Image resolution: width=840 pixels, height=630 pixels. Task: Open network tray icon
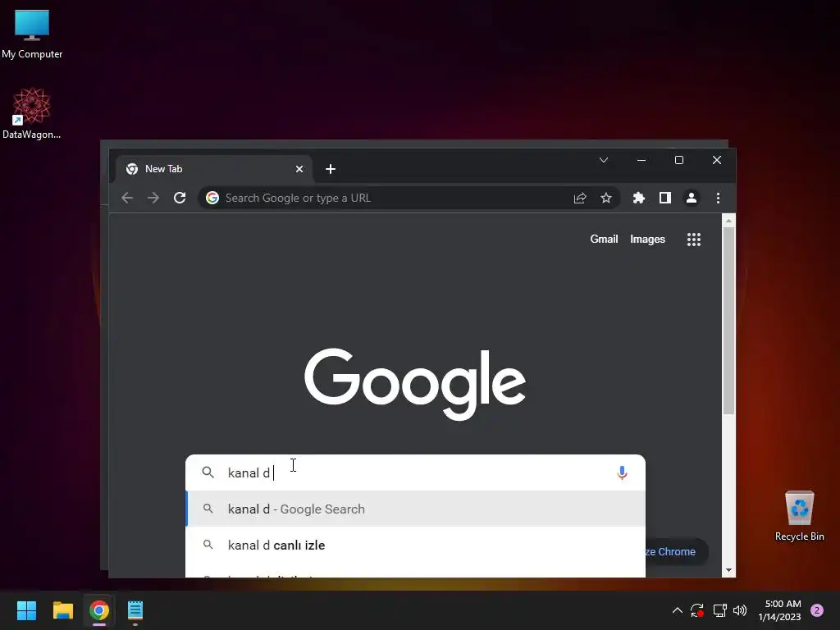coord(719,610)
